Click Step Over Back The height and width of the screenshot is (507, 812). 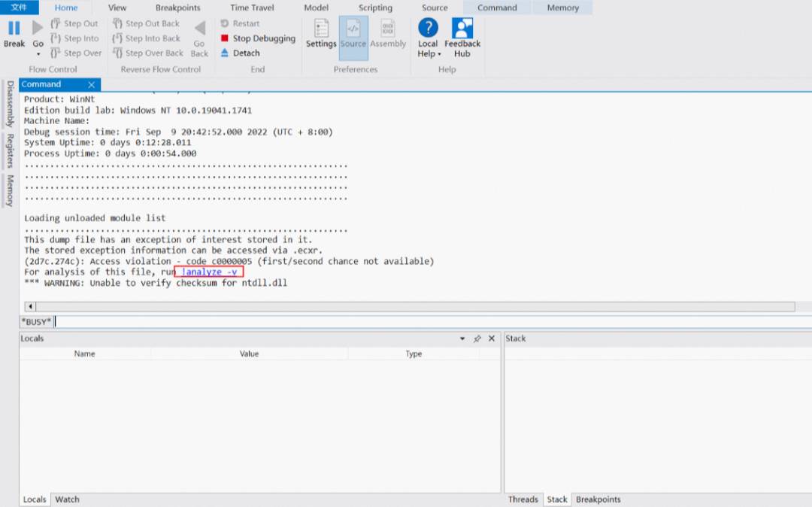click(x=148, y=53)
